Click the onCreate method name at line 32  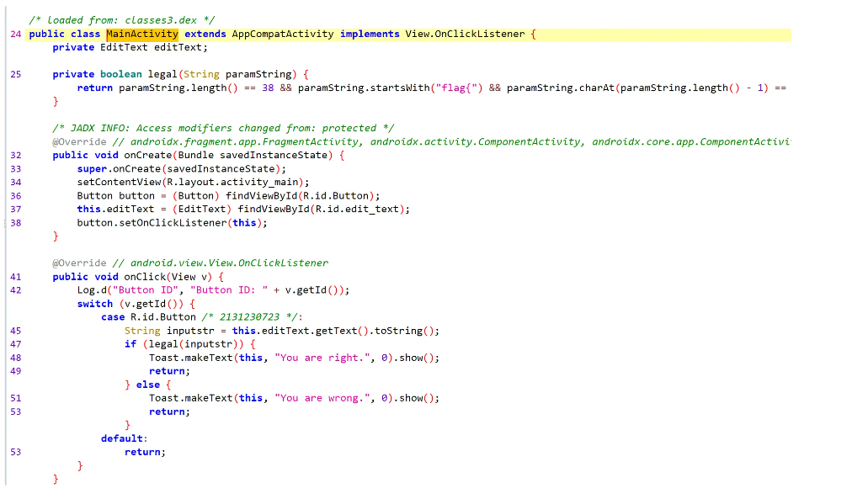(148, 156)
